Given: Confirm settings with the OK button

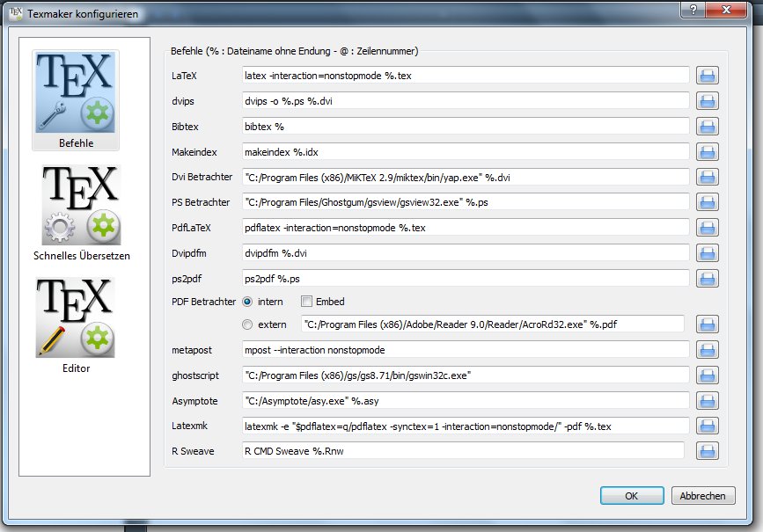Looking at the screenshot, I should click(x=632, y=496).
